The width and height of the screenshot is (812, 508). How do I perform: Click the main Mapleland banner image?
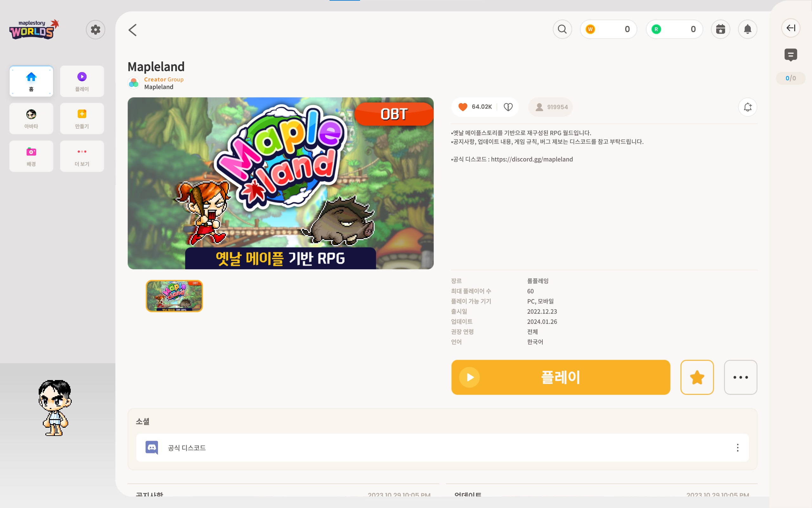(280, 183)
